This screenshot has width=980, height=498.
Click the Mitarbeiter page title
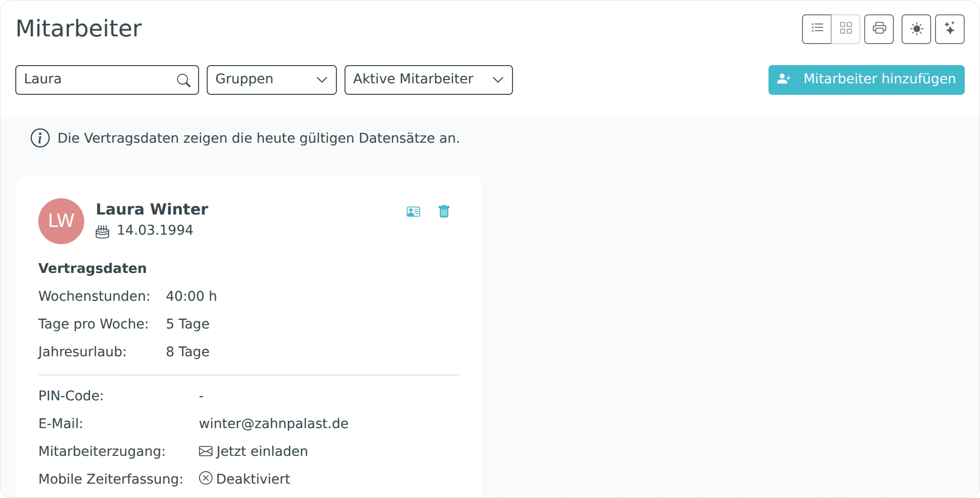pos(79,28)
